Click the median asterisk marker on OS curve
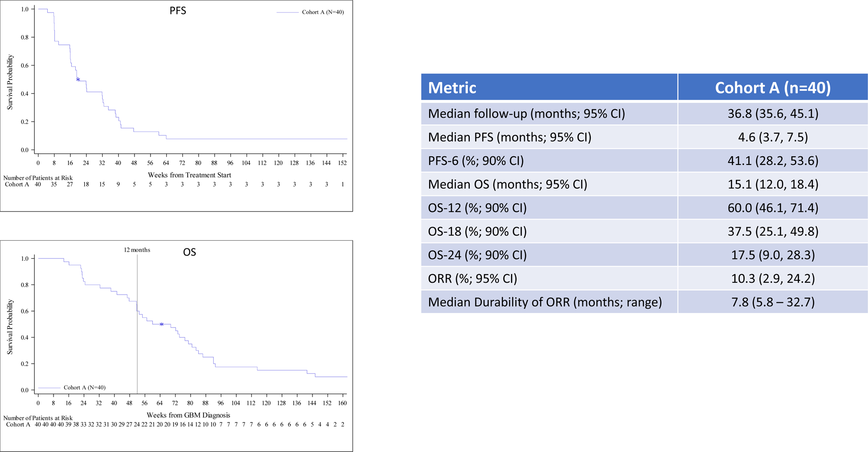 point(162,325)
